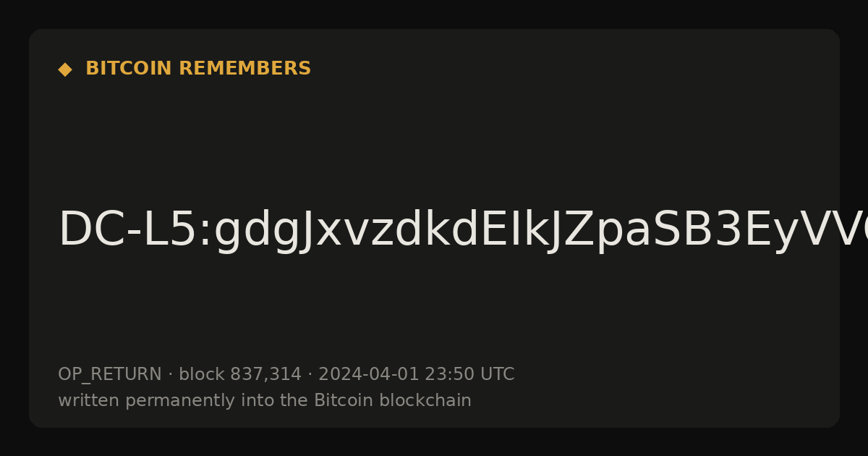
Task: Click empty card area below the header
Action: [x=434, y=138]
